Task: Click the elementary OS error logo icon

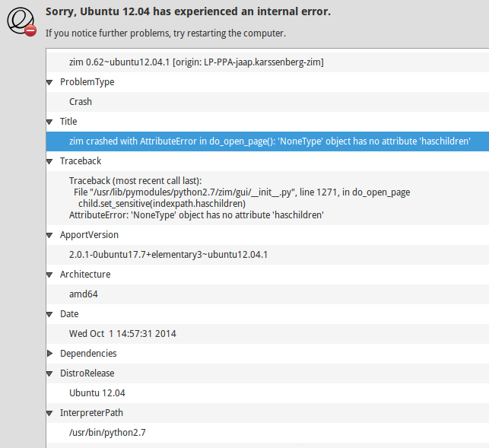Action: [21, 21]
